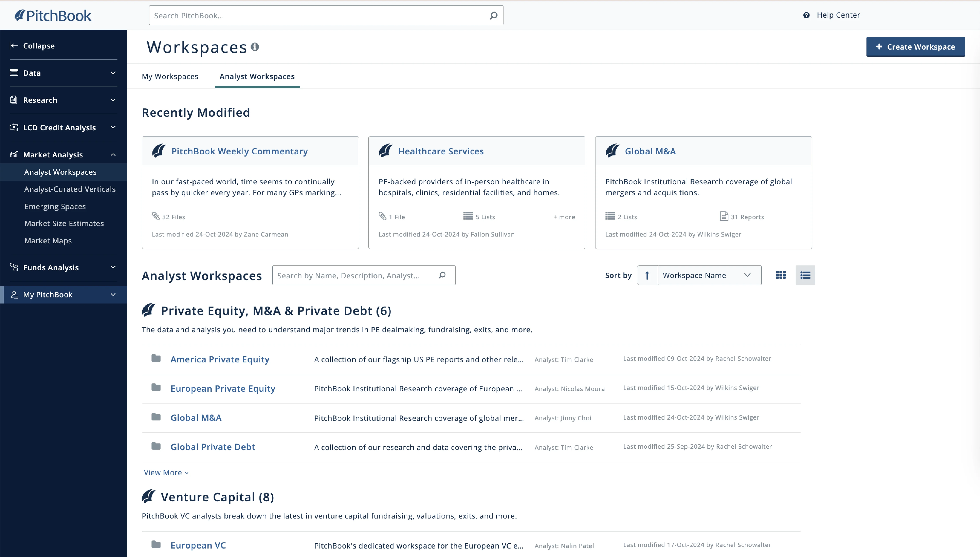
Task: Click the PitchBook Weekly Commentary card logo icon
Action: pyautogui.click(x=159, y=151)
